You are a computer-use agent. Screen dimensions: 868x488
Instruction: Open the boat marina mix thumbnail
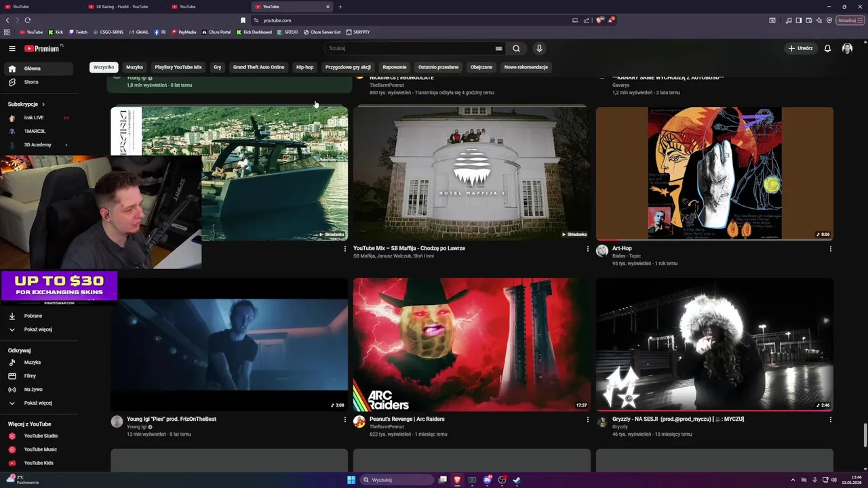click(275, 174)
